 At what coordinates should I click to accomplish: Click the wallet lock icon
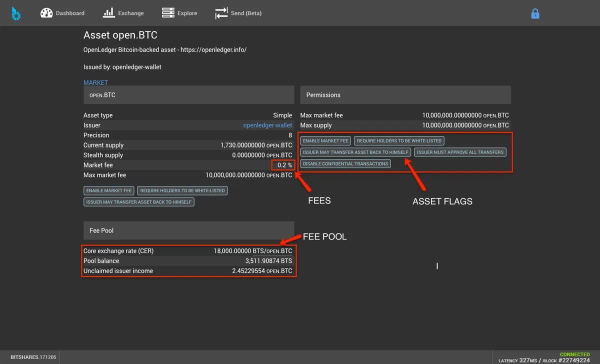[535, 13]
